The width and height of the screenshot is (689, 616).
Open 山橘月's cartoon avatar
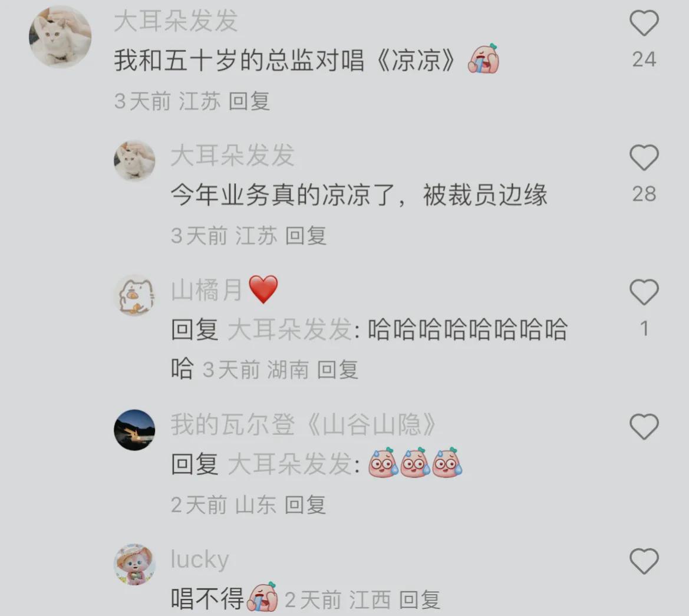[x=135, y=296]
